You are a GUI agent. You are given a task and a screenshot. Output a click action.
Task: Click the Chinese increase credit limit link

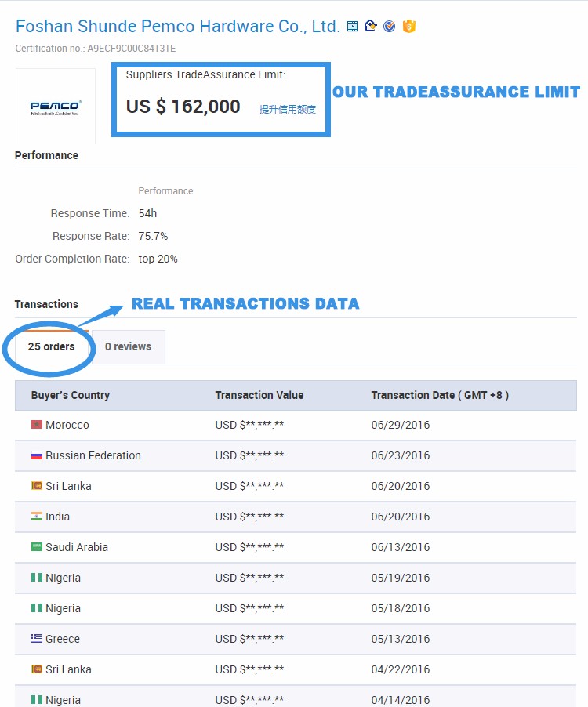288,110
